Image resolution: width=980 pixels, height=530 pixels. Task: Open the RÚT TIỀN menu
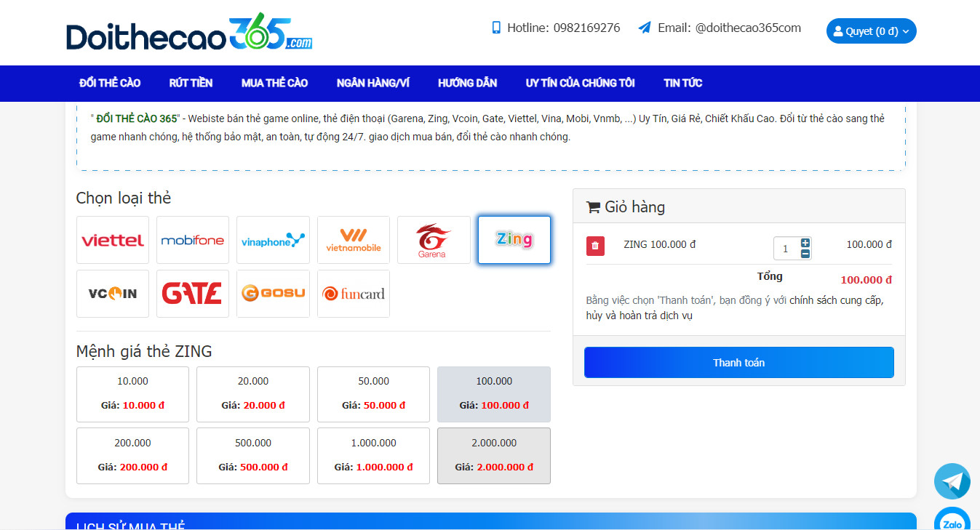click(191, 83)
